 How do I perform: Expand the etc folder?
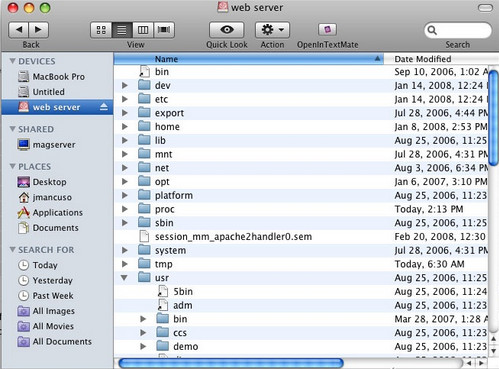[x=125, y=99]
